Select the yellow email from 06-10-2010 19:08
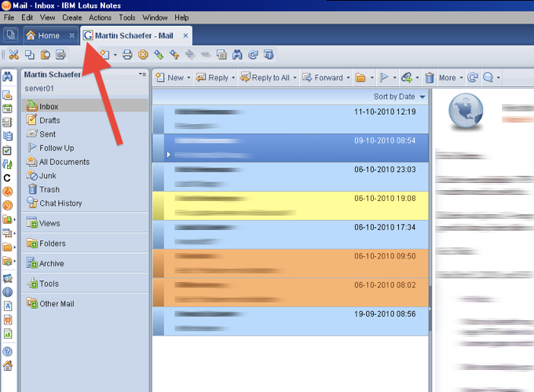The width and height of the screenshot is (534, 392). click(291, 205)
